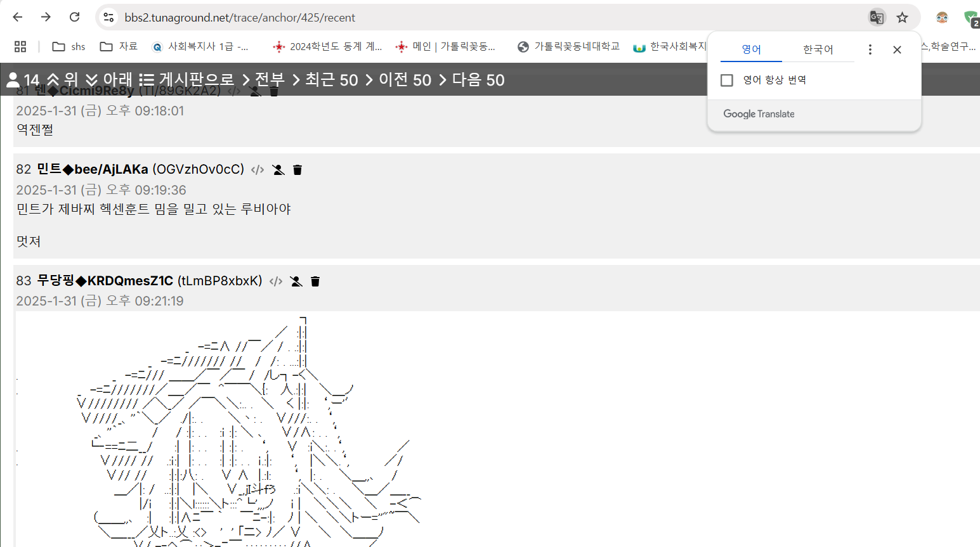Reload the page
Screen dimensions: 980x547
(x=75, y=17)
